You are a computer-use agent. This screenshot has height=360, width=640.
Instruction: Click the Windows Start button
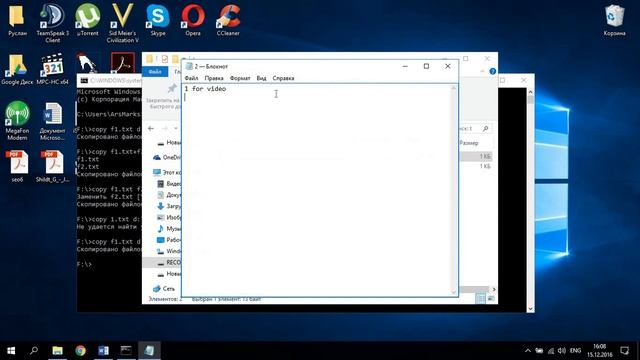coord(11,351)
